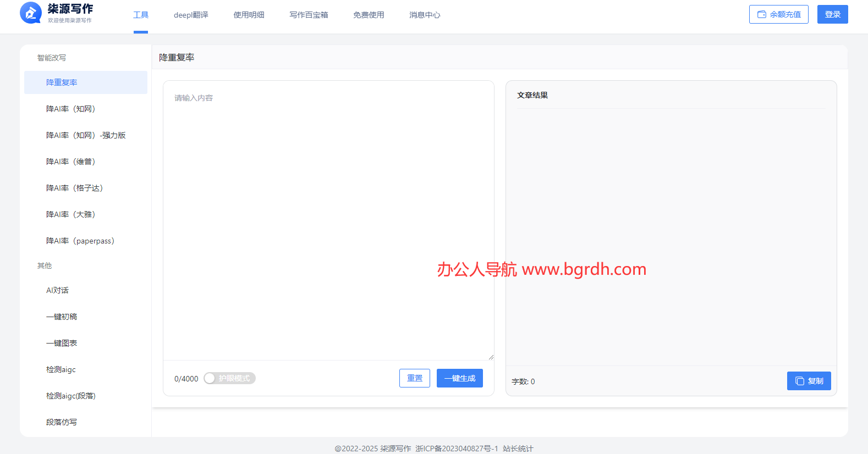This screenshot has width=868, height=454.
Task: Click the 一键生成 button
Action: (x=459, y=378)
